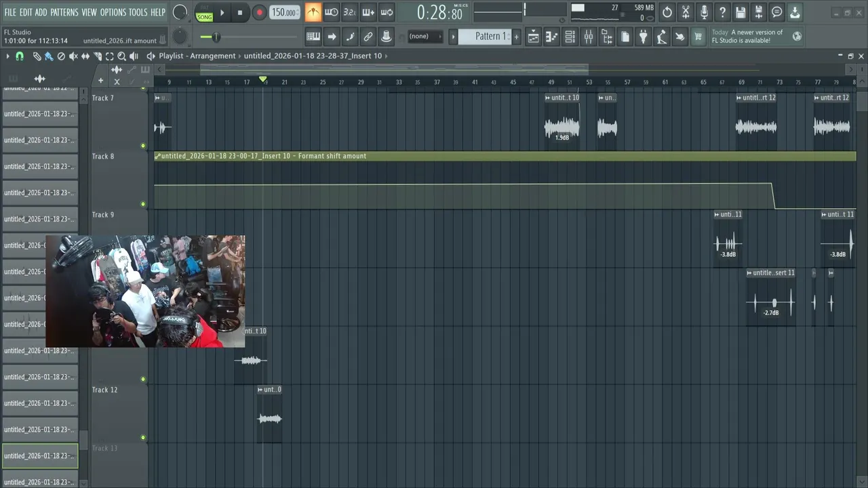Click the multilink to controllers knob icon
This screenshot has width=868, height=488.
tap(387, 37)
